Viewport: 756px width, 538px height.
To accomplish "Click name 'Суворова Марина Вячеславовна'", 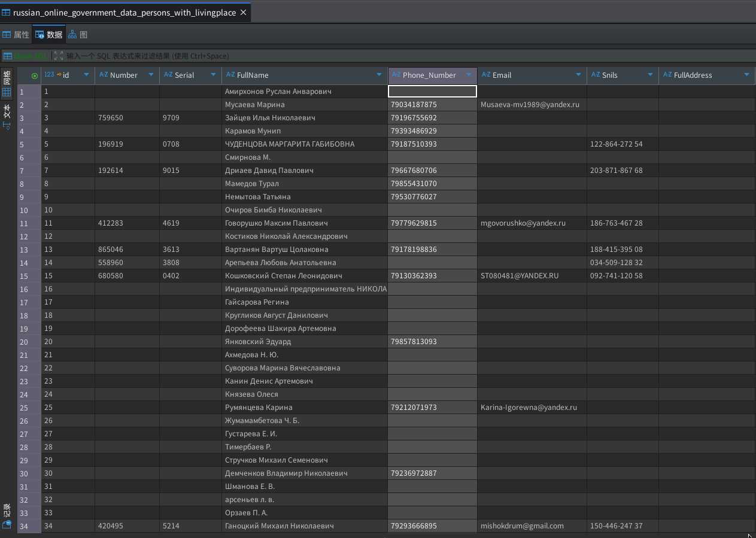I will (x=282, y=368).
